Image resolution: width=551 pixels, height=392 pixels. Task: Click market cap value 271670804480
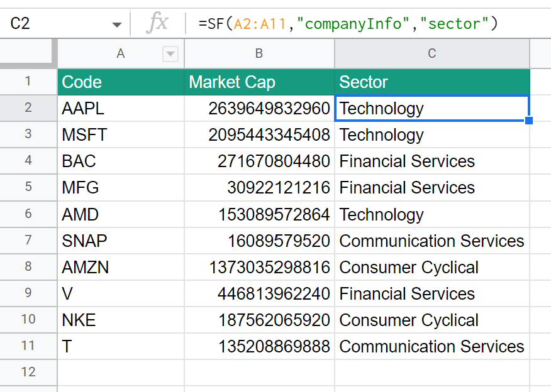tap(259, 161)
